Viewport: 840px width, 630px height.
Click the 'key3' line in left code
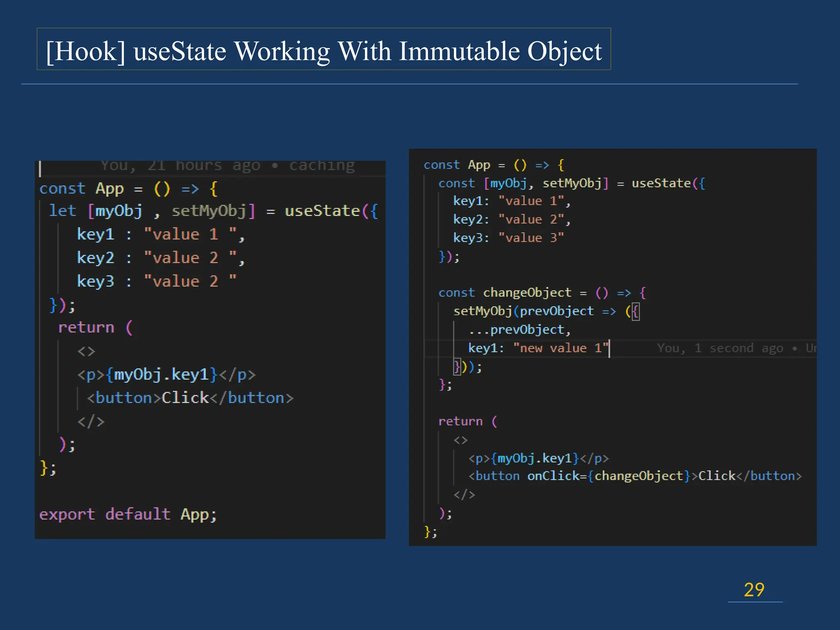pos(157,281)
